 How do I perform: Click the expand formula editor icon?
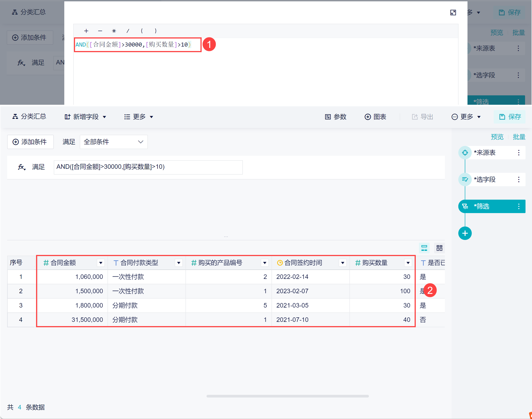[x=453, y=13]
